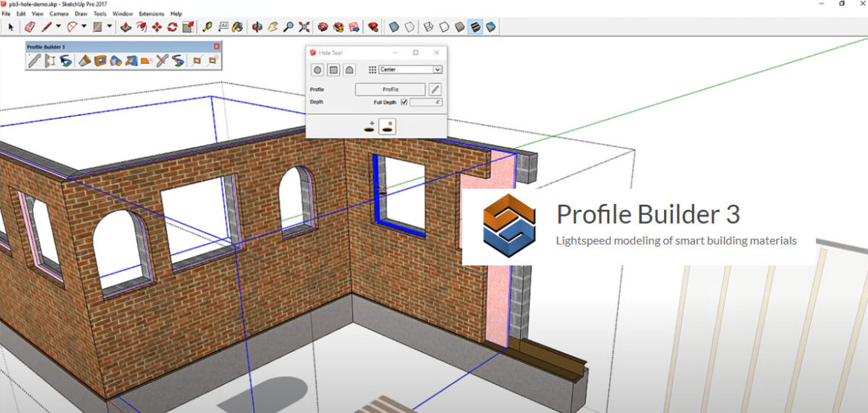The image size is (868, 413).
Task: Select arch hole shape in Hole Tool
Action: (x=349, y=70)
